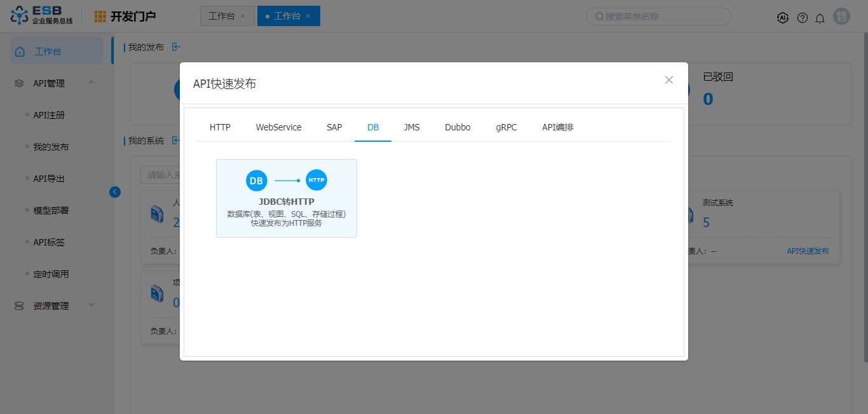Expand the 资源管理 menu
This screenshot has width=868, height=414.
coord(92,305)
